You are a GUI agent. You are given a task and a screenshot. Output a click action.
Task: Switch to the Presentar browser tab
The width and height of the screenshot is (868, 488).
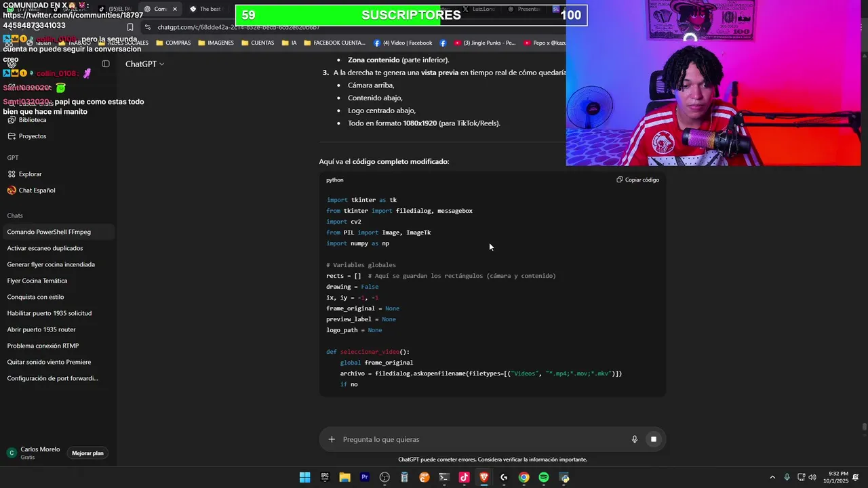524,9
